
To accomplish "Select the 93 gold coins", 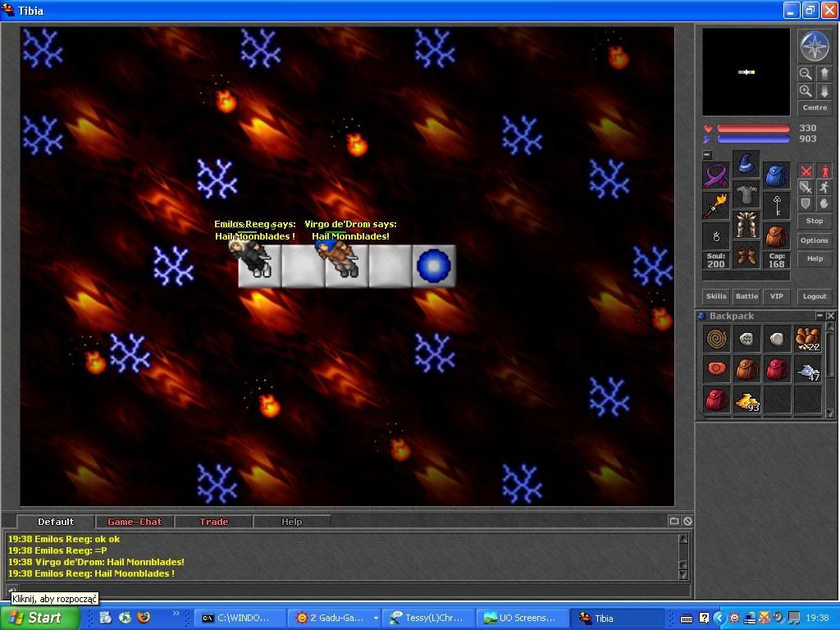I will click(746, 400).
